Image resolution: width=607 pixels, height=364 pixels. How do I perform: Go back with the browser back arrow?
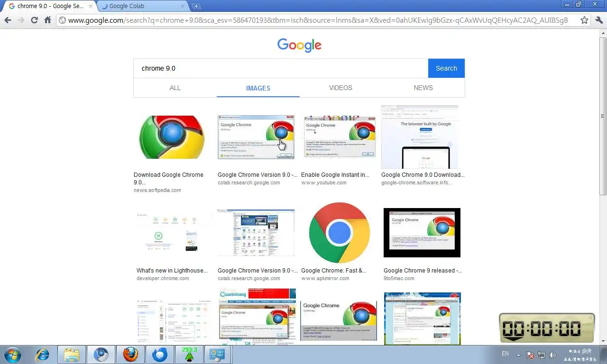[x=8, y=20]
